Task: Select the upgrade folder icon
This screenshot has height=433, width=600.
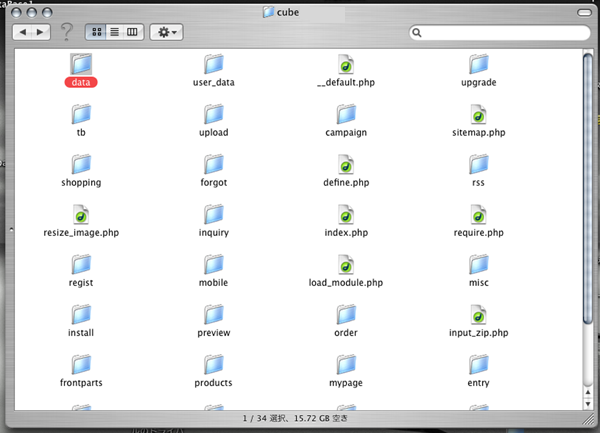Action: pos(478,64)
